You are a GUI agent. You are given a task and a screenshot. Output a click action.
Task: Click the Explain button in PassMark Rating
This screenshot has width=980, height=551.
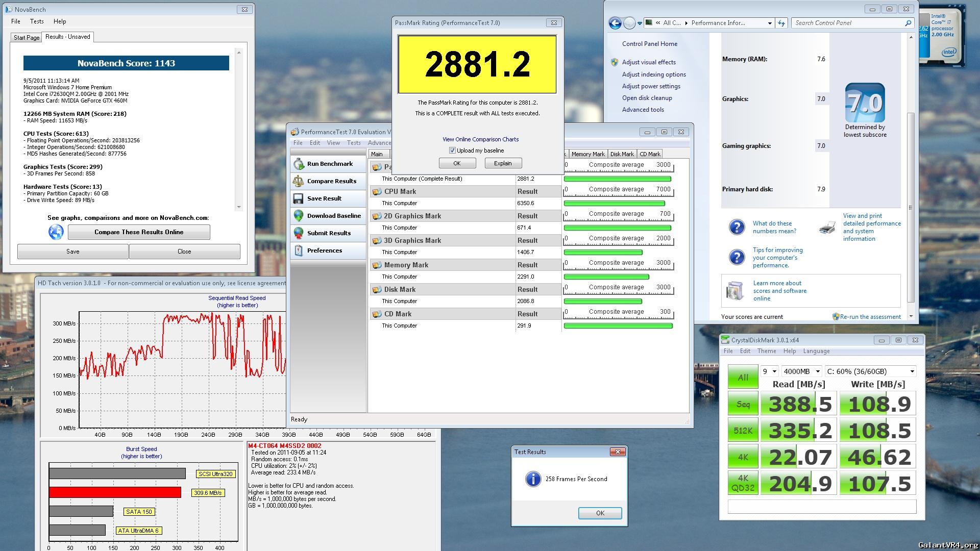click(x=503, y=163)
